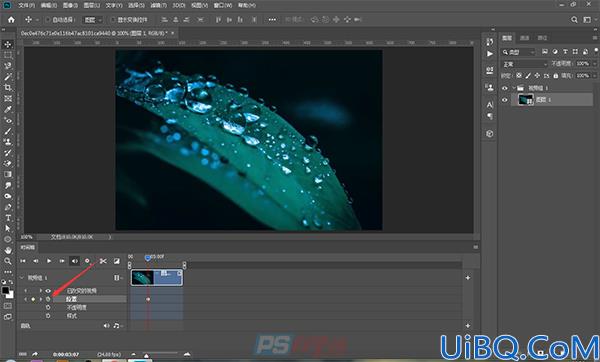The width and height of the screenshot is (600, 362).
Task: Open the layer filter type dropdown
Action: coord(518,52)
